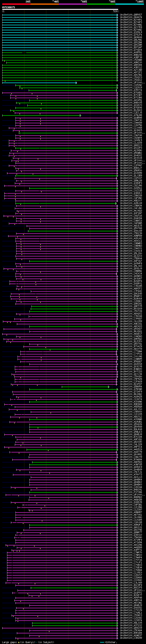Open hit UniRef100_C2JMC0
The height and width of the screenshot is (644, 146).
pos(131,572)
